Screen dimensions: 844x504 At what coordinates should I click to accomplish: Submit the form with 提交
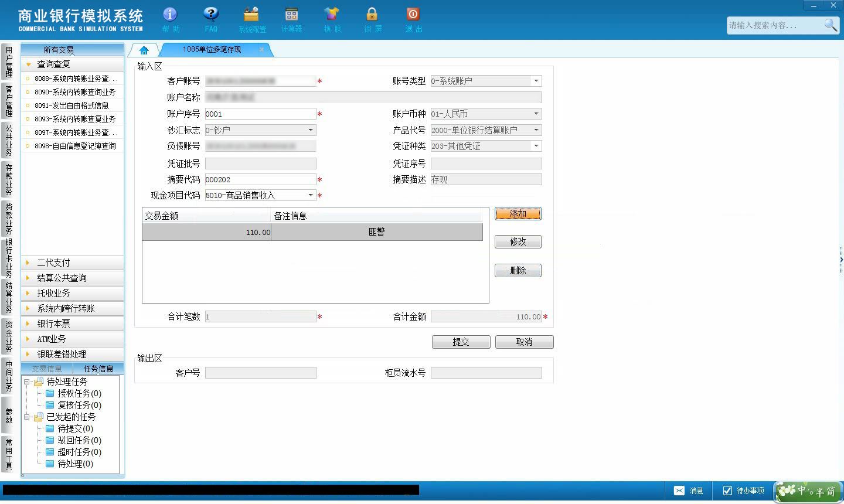[x=461, y=342]
